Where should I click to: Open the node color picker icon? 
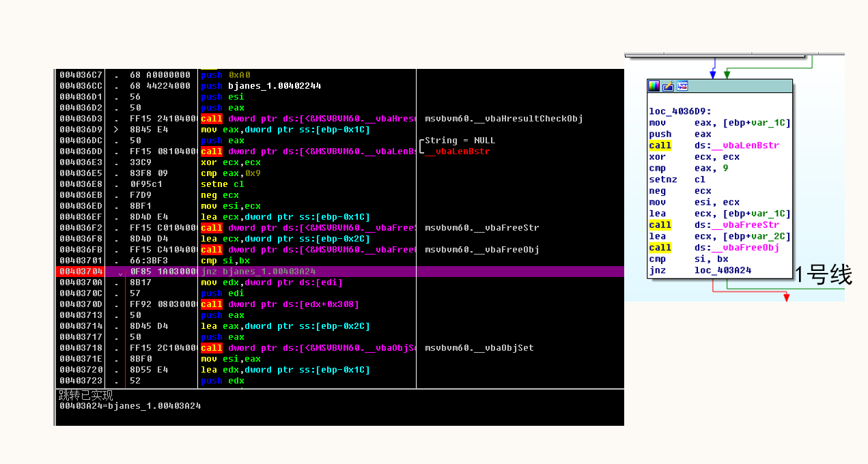click(654, 86)
